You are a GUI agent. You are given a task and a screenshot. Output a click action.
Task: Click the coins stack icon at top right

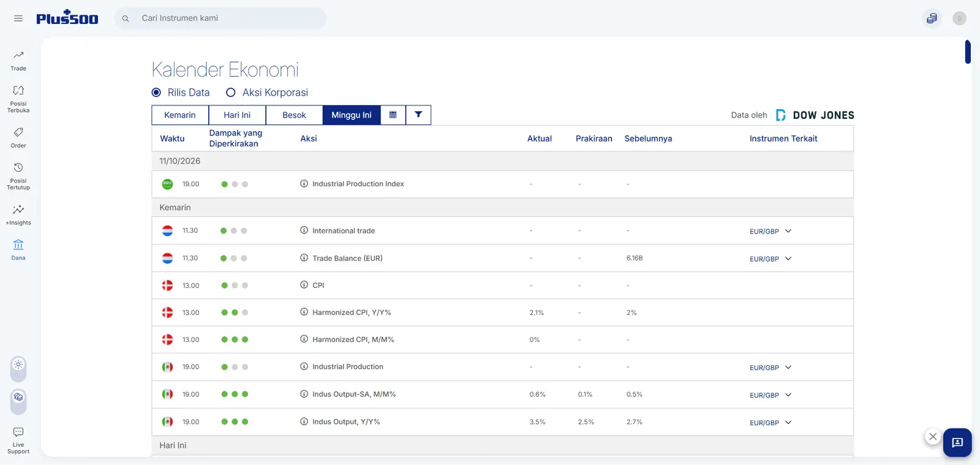932,18
